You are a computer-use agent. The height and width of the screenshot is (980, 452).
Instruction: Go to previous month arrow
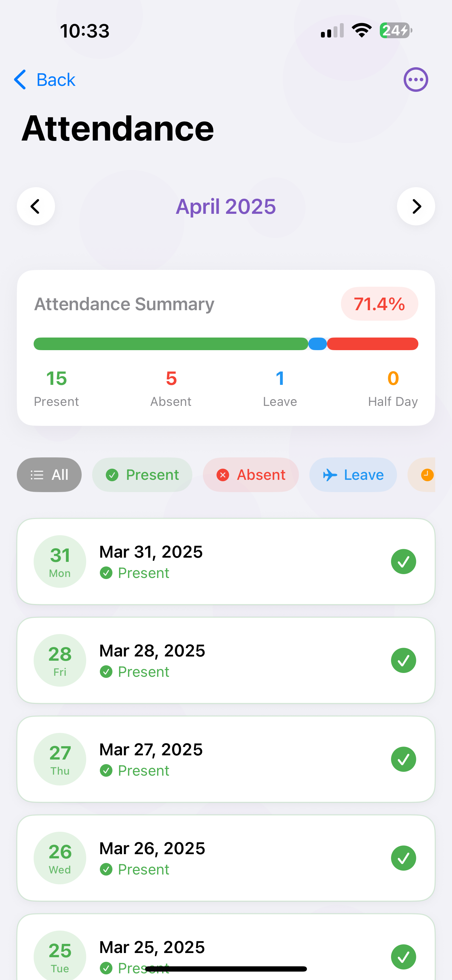36,206
